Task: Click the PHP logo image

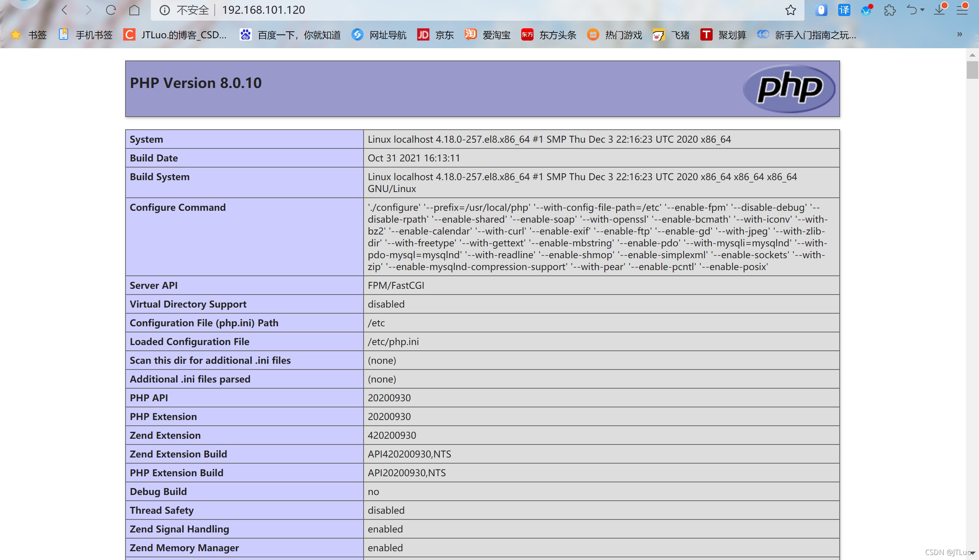Action: (x=788, y=88)
